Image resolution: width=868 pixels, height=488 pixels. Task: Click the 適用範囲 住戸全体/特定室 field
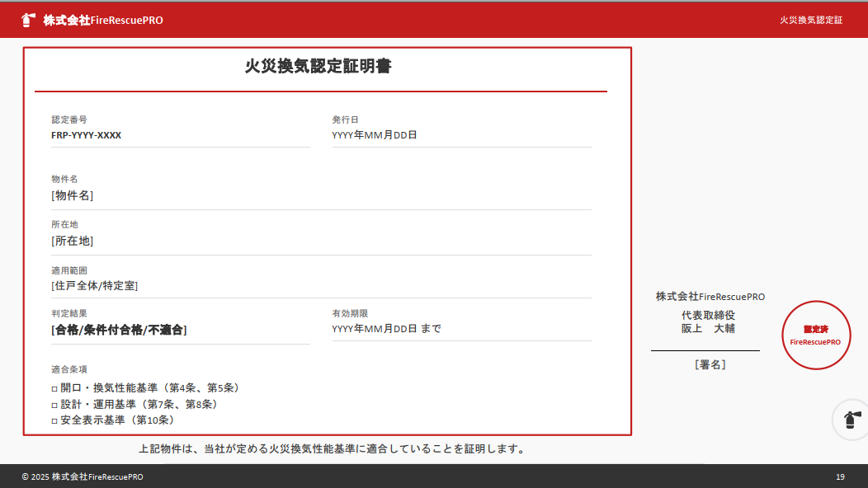pos(94,286)
